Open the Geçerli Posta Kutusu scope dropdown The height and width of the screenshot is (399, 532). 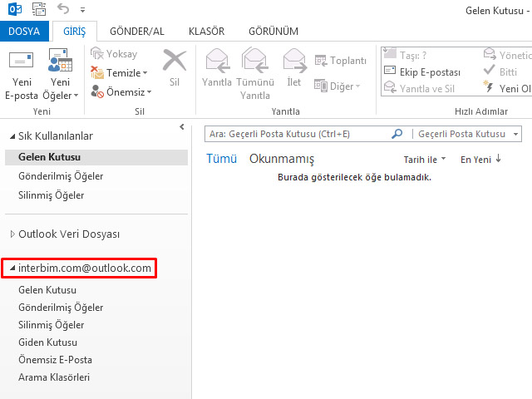tap(517, 134)
